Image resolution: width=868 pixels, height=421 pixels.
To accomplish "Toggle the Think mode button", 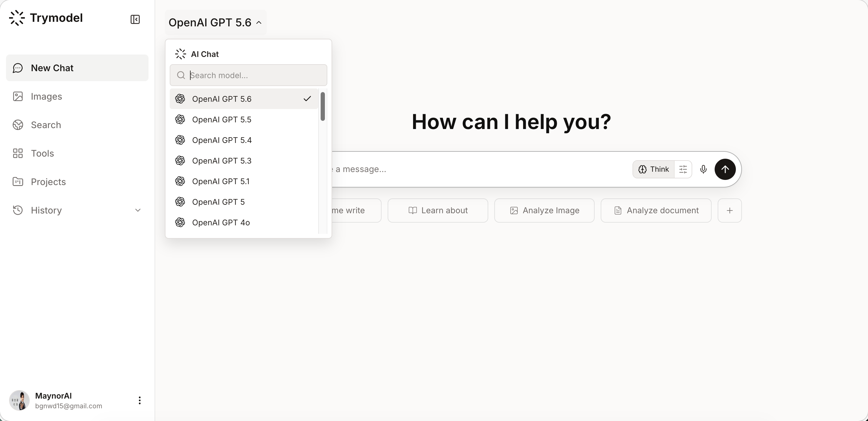I will point(653,169).
